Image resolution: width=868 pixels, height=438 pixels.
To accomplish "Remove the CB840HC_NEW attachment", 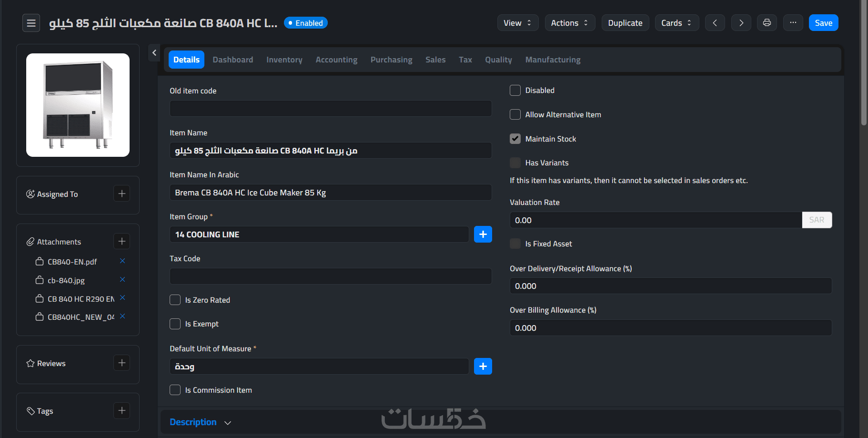I will coord(122,316).
